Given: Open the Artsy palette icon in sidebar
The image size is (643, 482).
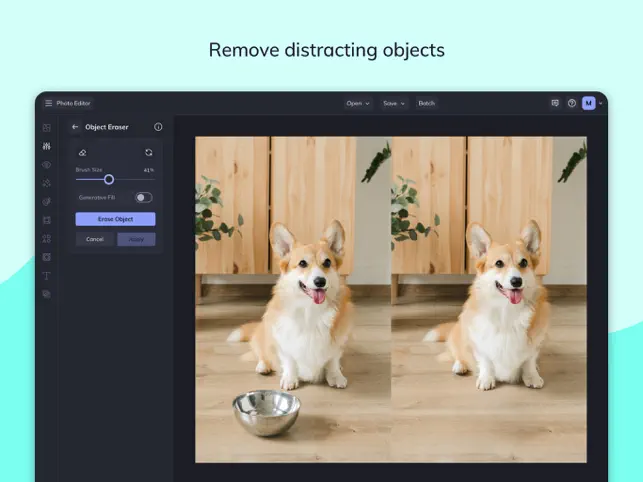Looking at the screenshot, I should coord(47,201).
